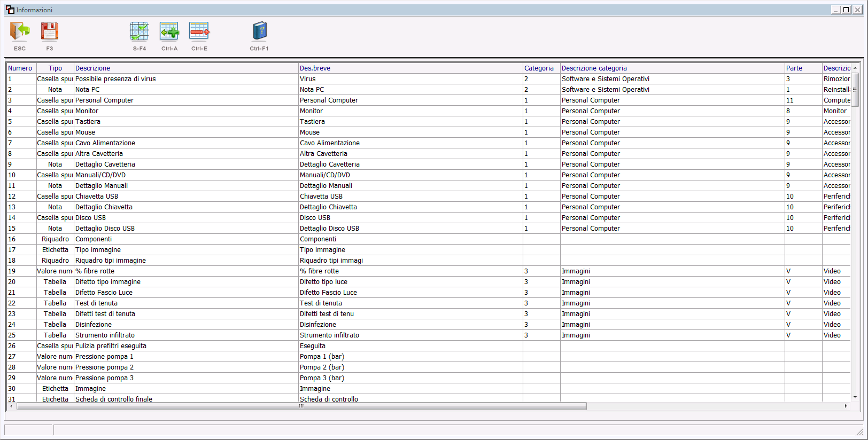This screenshot has height=440, width=868.
Task: Select Parte value '8' in row 4
Action: point(803,111)
